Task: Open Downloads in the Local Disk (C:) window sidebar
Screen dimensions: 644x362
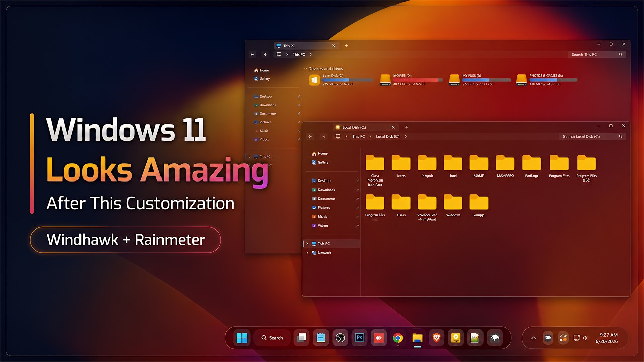Action: tap(324, 190)
